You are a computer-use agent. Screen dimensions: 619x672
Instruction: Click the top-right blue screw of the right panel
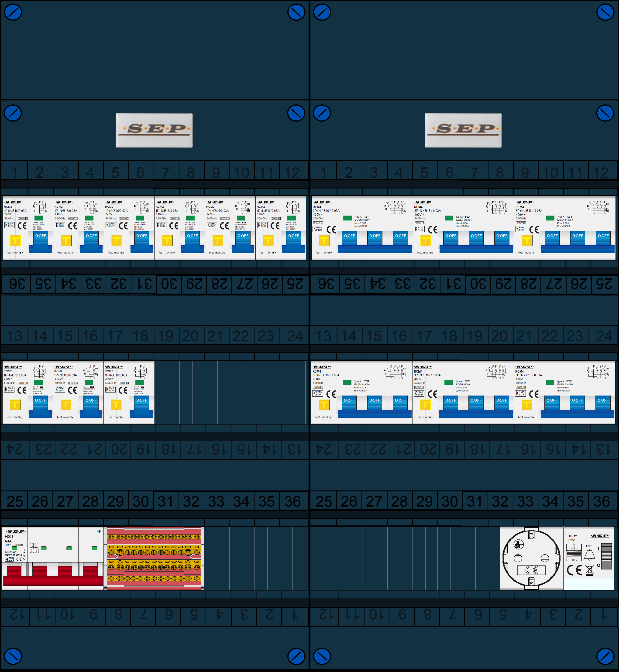[605, 12]
